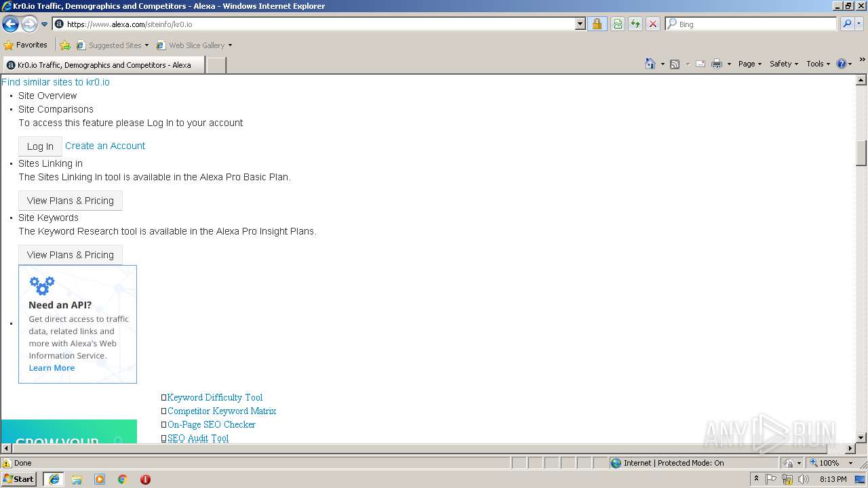
Task: Click View Plans & Pricing under Sites Linking in
Action: (71, 201)
